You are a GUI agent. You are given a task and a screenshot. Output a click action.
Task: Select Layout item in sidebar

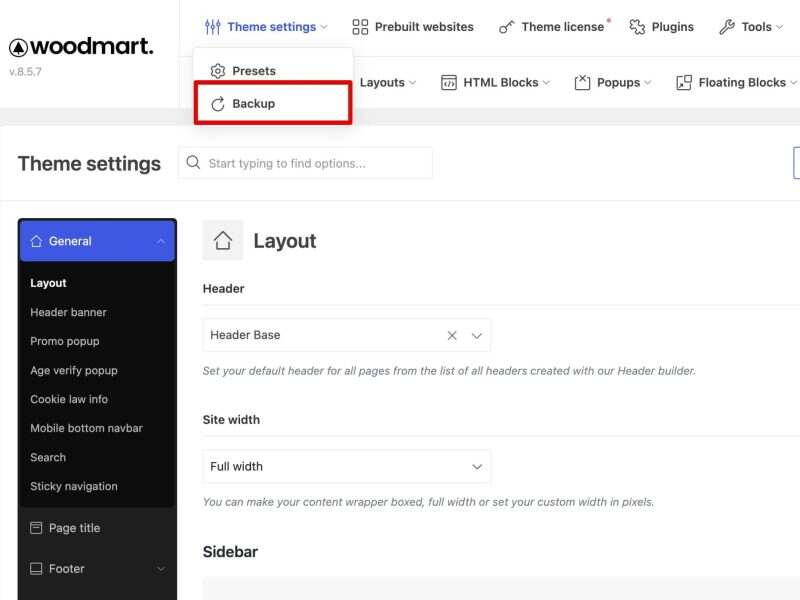coord(48,283)
